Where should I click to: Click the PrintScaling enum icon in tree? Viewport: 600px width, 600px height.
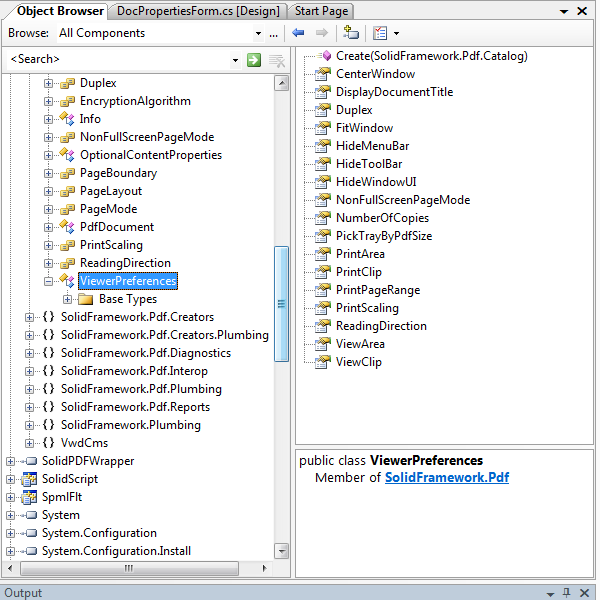click(x=67, y=245)
